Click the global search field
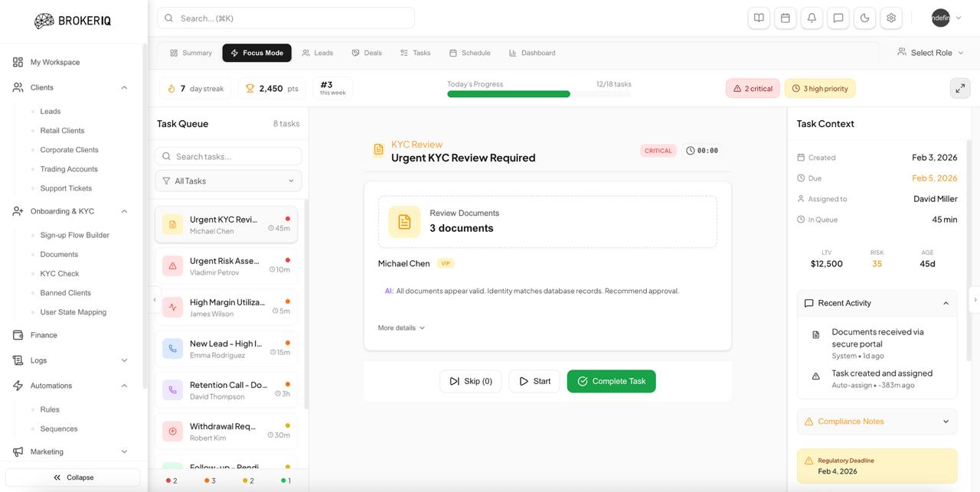The width and height of the screenshot is (980, 492). click(x=286, y=18)
